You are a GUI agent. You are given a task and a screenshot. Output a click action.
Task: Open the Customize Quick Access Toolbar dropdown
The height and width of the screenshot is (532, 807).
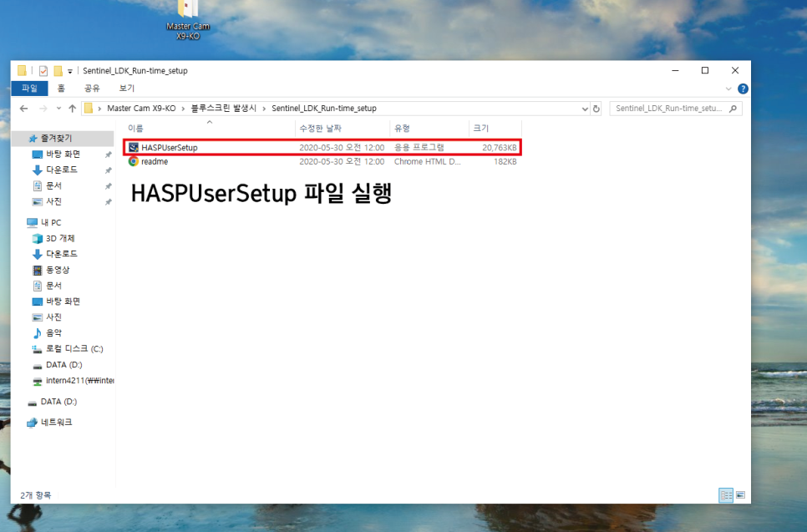pos(70,71)
